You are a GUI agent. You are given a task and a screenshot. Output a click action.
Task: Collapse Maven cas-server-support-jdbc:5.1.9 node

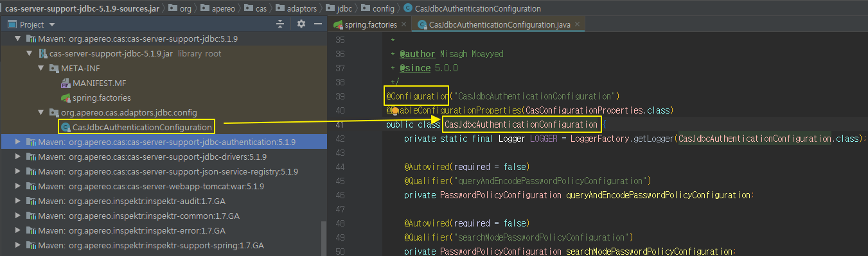[17, 38]
